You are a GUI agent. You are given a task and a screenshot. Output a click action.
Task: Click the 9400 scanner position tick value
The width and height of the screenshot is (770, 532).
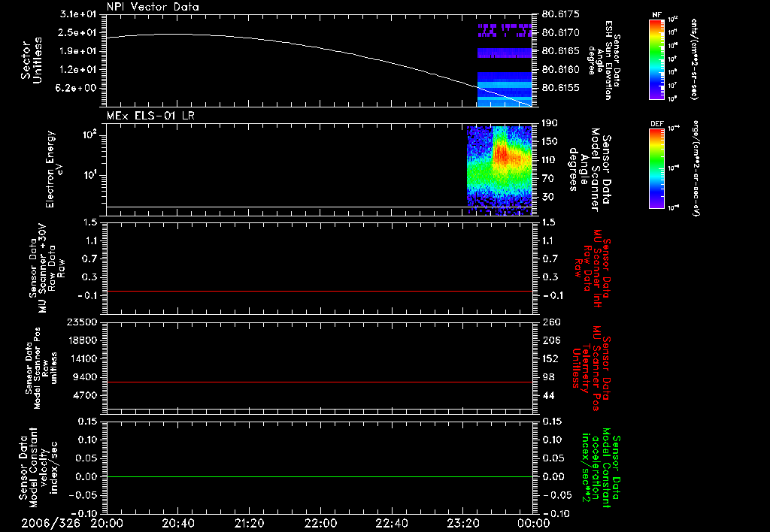click(x=84, y=377)
